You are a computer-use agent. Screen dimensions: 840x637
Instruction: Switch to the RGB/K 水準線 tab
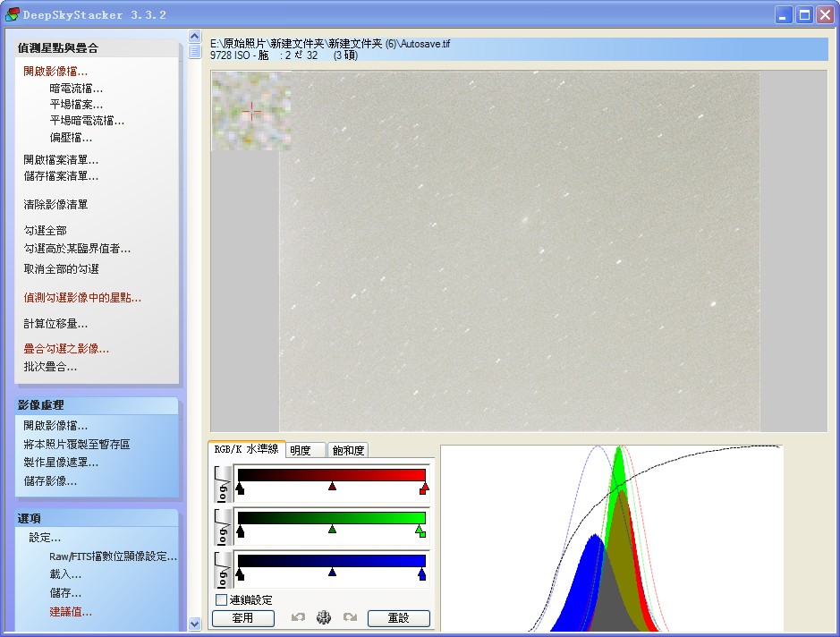pos(246,449)
